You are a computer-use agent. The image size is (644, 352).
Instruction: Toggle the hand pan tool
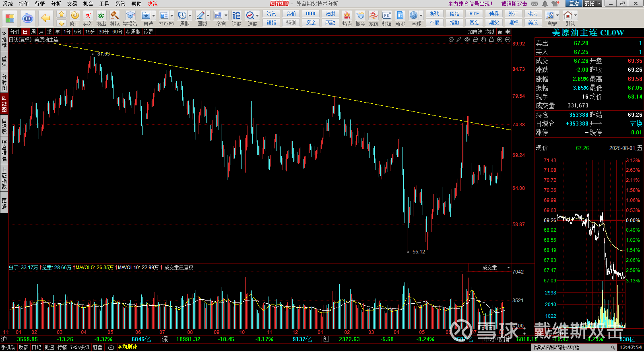pyautogui.click(x=483, y=39)
